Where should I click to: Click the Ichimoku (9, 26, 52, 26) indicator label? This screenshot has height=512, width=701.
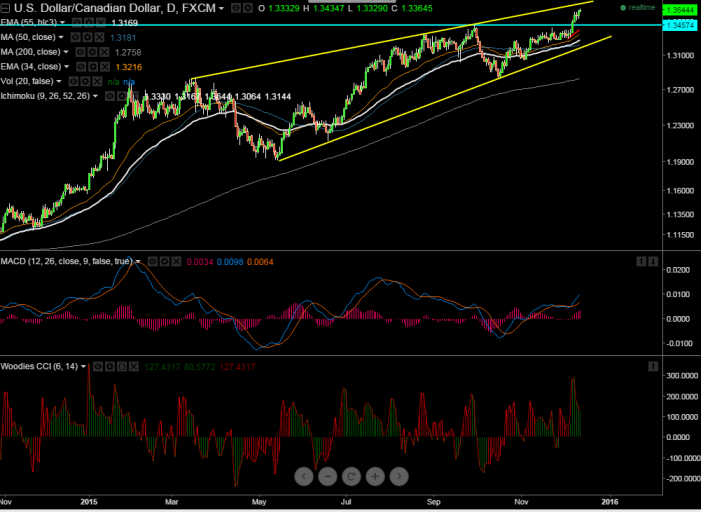pyautogui.click(x=45, y=96)
